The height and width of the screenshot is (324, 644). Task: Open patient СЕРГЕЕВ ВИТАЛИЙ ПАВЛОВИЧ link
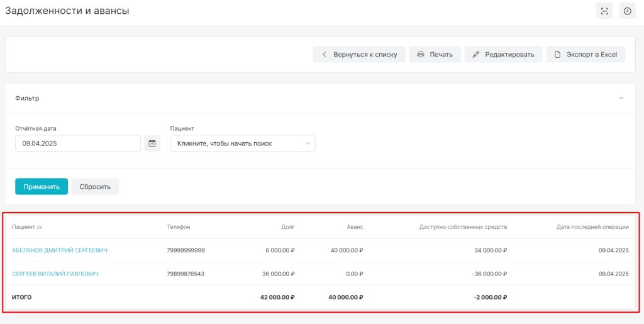pyautogui.click(x=55, y=274)
